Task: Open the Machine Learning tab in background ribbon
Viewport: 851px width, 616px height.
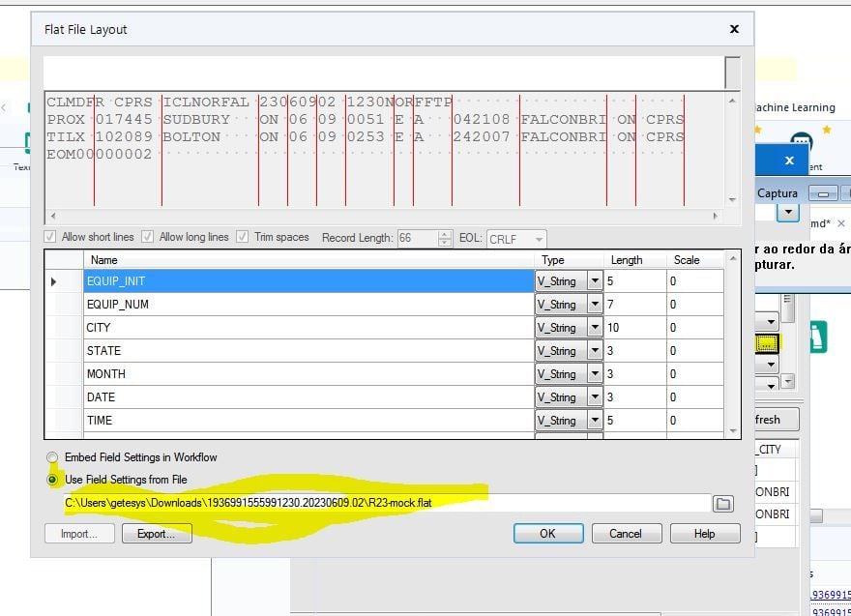Action: pyautogui.click(x=795, y=107)
